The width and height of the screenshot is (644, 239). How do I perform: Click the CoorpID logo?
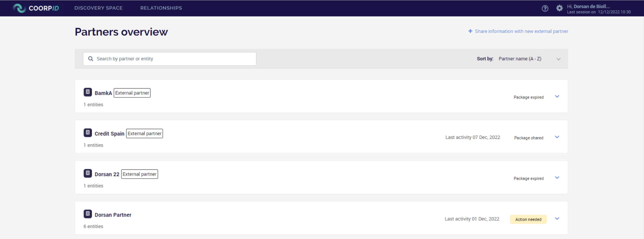pyautogui.click(x=36, y=8)
